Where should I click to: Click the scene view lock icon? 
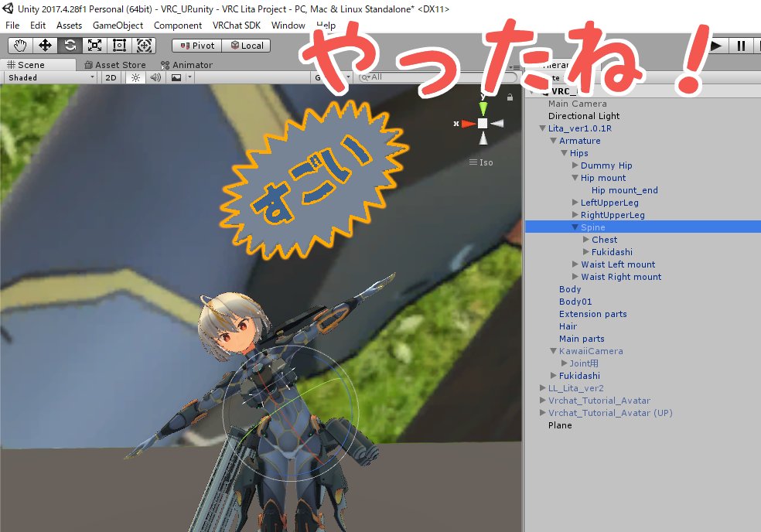pos(510,97)
